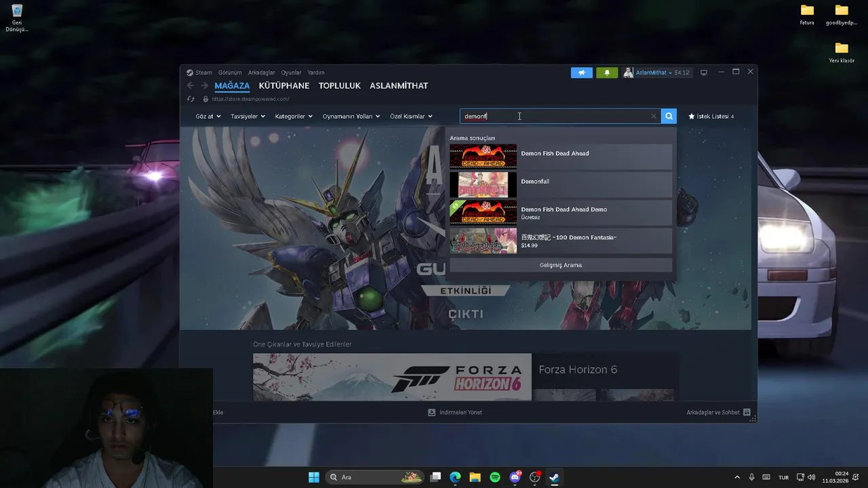The height and width of the screenshot is (488, 868).
Task: Expand the Özel Kısımlar dropdown
Action: pyautogui.click(x=411, y=117)
